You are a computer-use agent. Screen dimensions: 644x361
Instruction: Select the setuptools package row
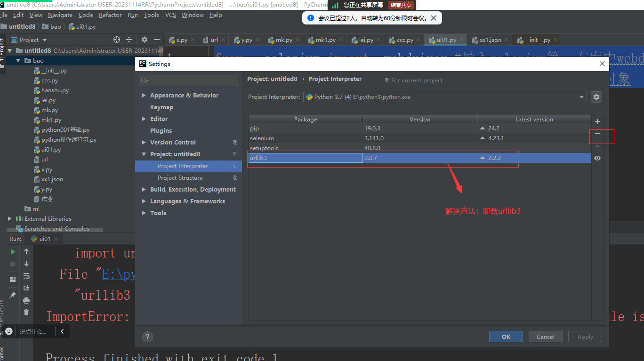coord(419,148)
